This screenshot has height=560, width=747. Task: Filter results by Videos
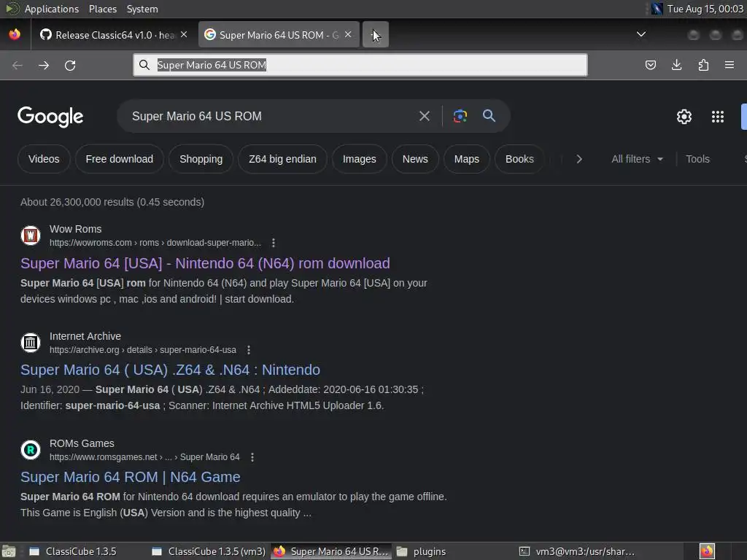click(44, 159)
